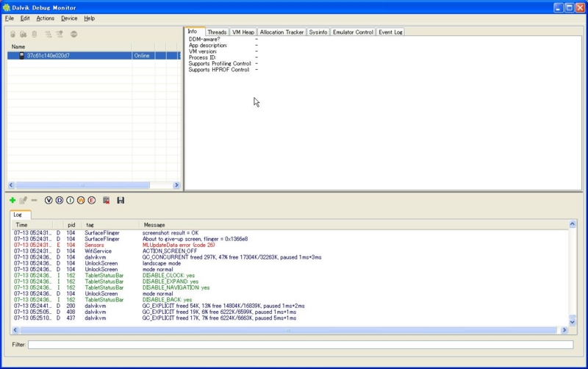
Task: Click the device list horizontal scrollbar thumb
Action: point(82,185)
